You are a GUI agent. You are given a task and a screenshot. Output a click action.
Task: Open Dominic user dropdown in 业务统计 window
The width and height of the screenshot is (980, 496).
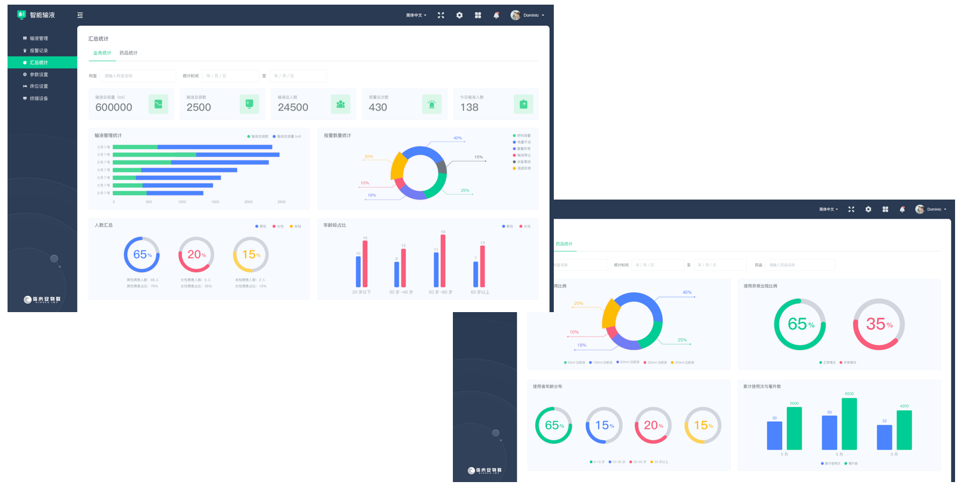(533, 15)
